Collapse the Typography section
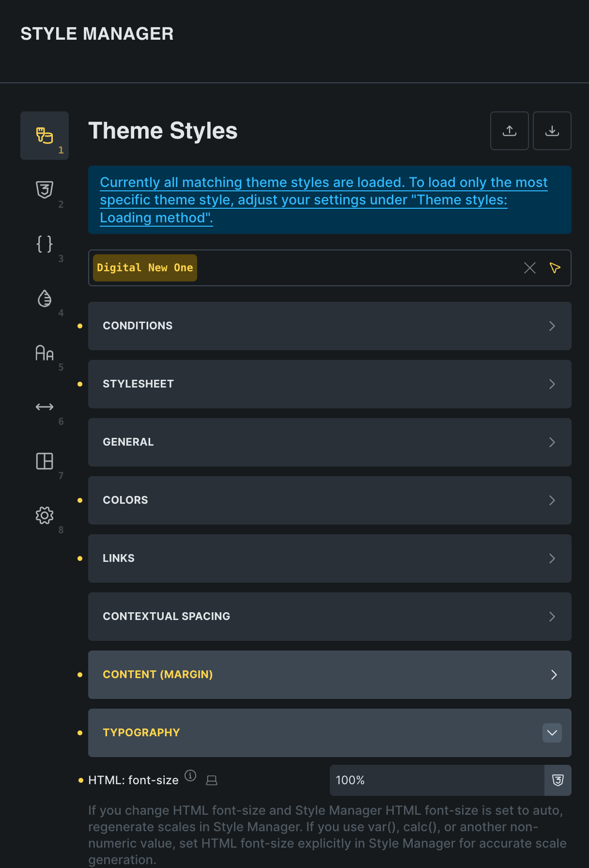 point(552,733)
